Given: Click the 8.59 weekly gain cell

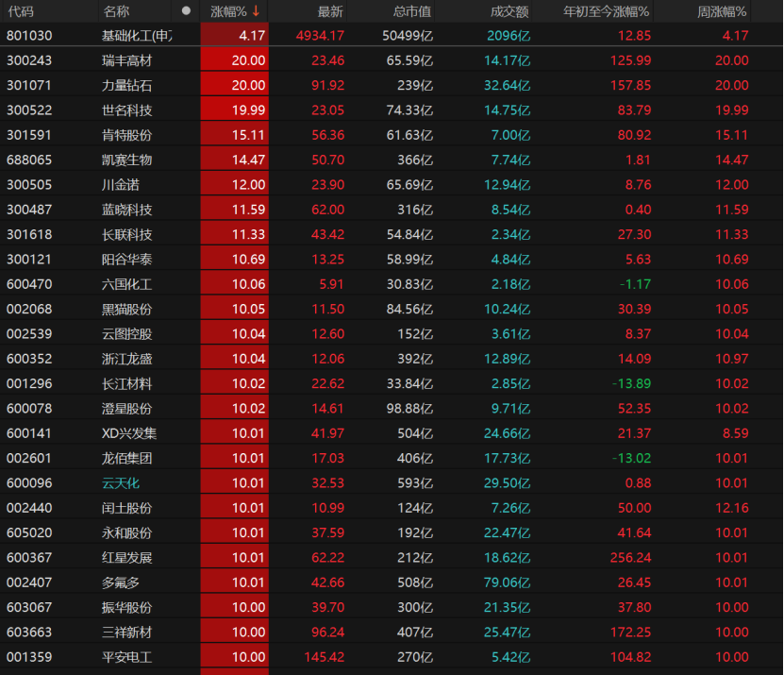Looking at the screenshot, I should click(x=735, y=433).
